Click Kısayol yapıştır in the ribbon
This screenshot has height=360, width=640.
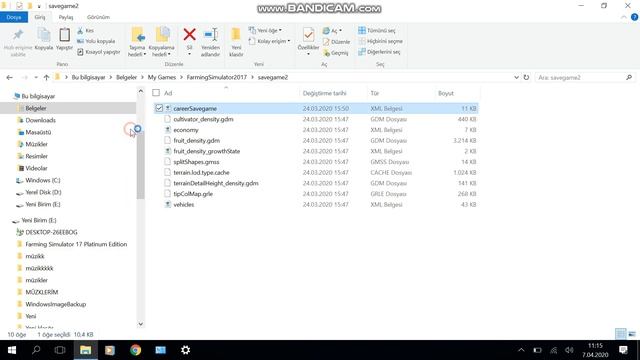point(98,52)
